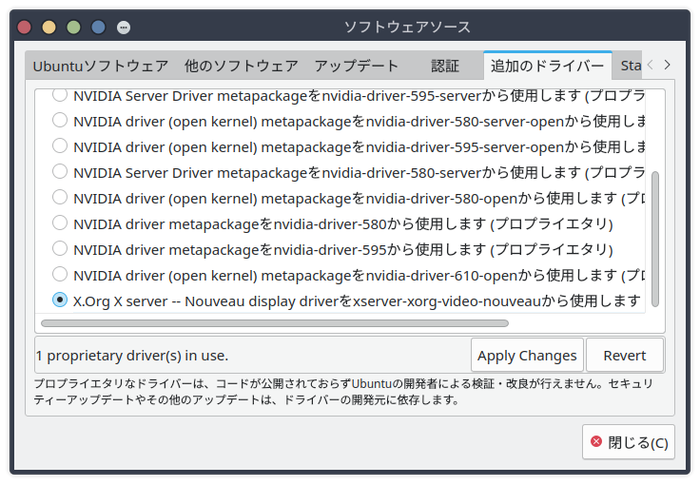The width and height of the screenshot is (700, 484).
Task: Open the white titlebar menu dot
Action: (x=123, y=28)
